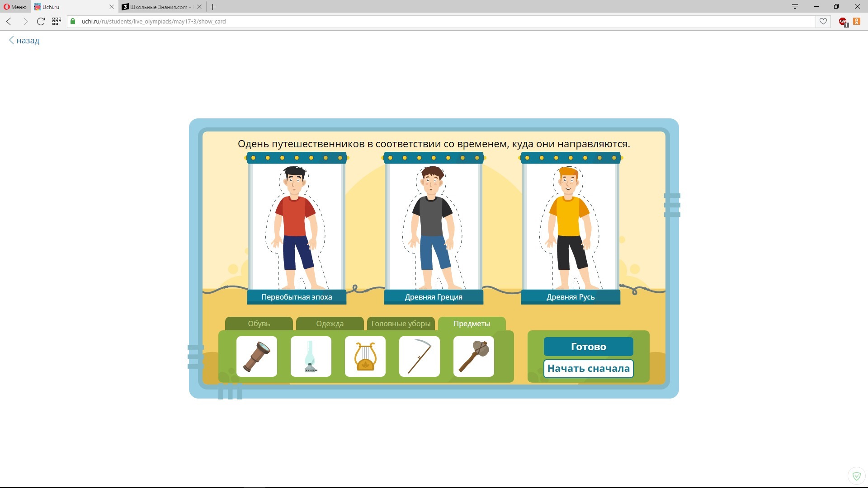868x488 pixels.
Task: Select the kerosene lamp item
Action: pyautogui.click(x=311, y=357)
